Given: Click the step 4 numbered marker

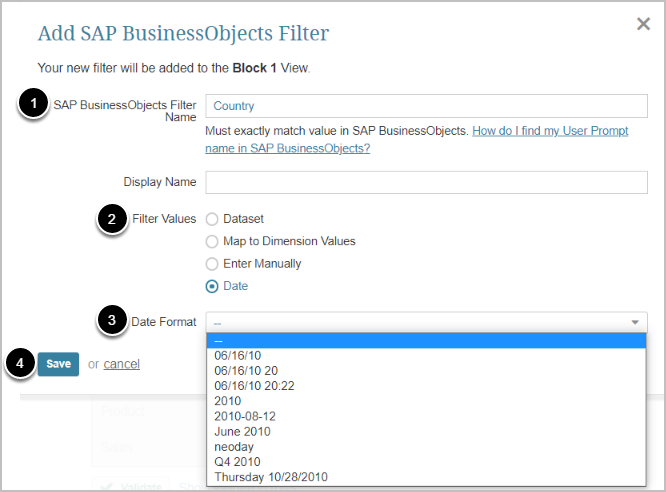Looking at the screenshot, I should (x=21, y=364).
